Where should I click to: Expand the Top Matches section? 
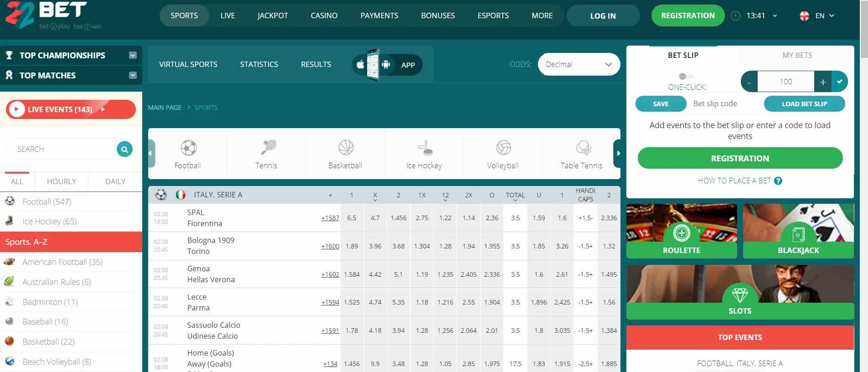click(x=133, y=75)
